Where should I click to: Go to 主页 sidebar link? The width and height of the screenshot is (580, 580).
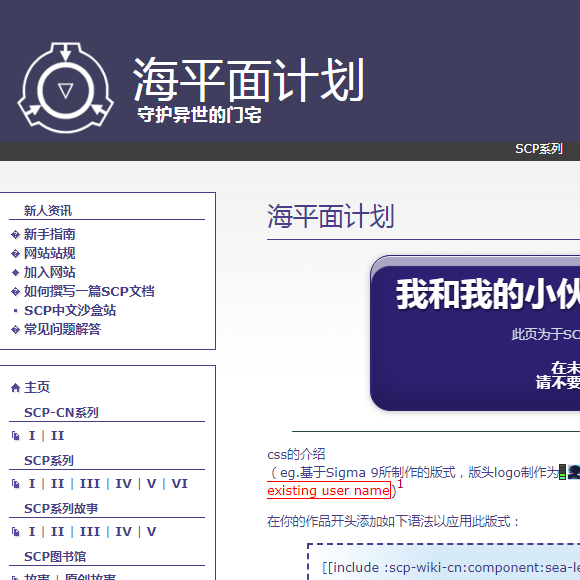point(37,387)
